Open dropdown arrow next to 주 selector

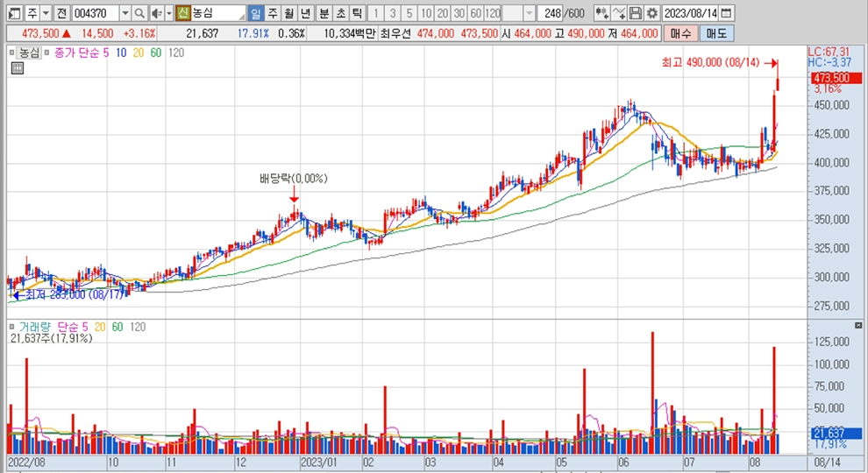click(x=46, y=13)
